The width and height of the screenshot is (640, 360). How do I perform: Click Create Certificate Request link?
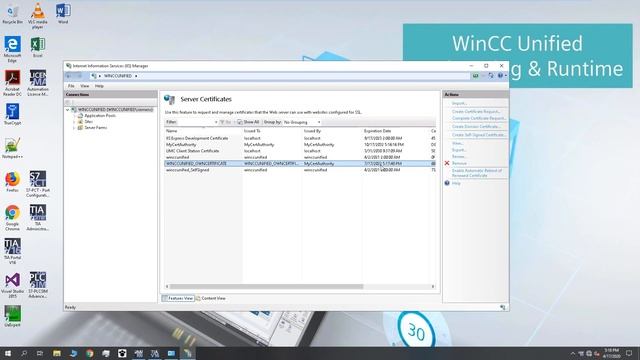(x=476, y=111)
